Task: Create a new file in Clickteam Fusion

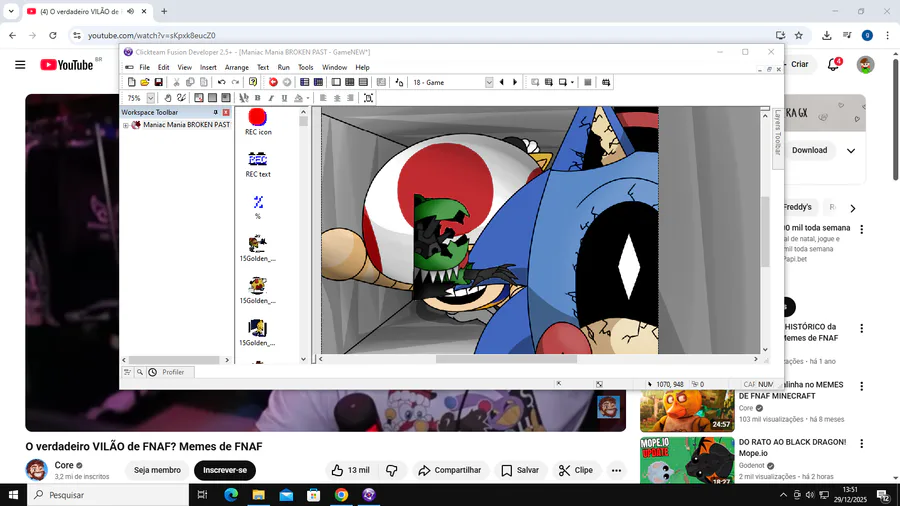Action: click(x=131, y=83)
